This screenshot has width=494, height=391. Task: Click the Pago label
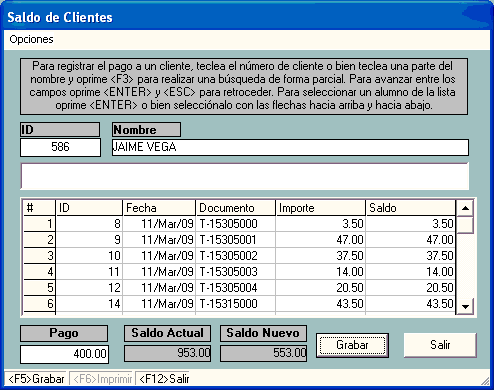(64, 333)
